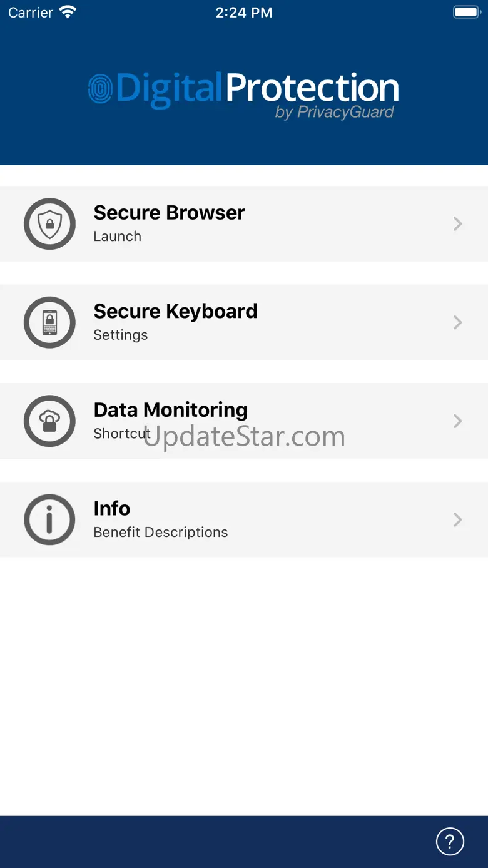Click Benefit Descriptions text under Info
The width and height of the screenshot is (488, 868).
coord(160,532)
